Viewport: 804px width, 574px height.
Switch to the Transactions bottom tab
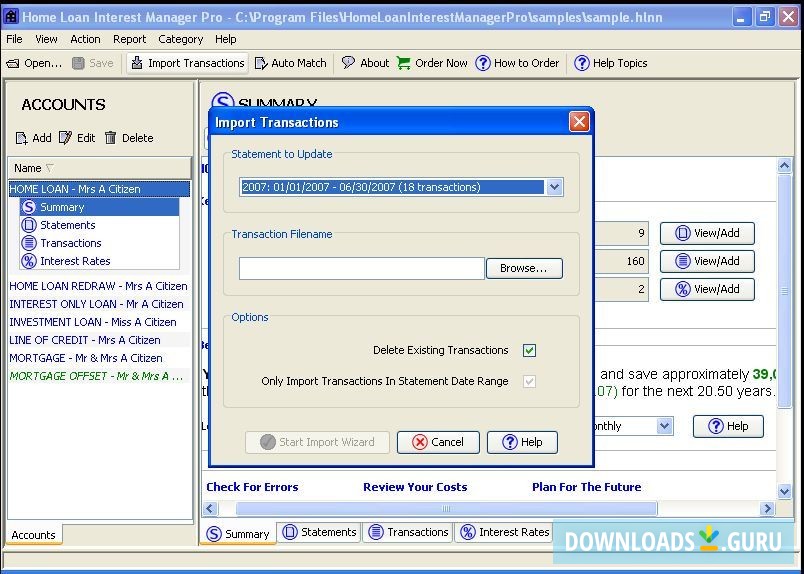(409, 532)
